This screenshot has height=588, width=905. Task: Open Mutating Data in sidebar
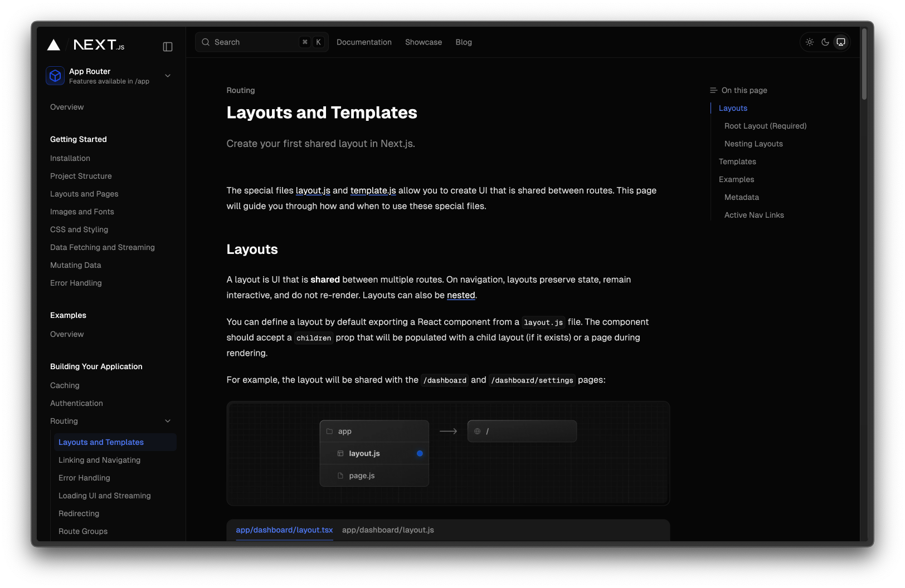pyautogui.click(x=76, y=265)
